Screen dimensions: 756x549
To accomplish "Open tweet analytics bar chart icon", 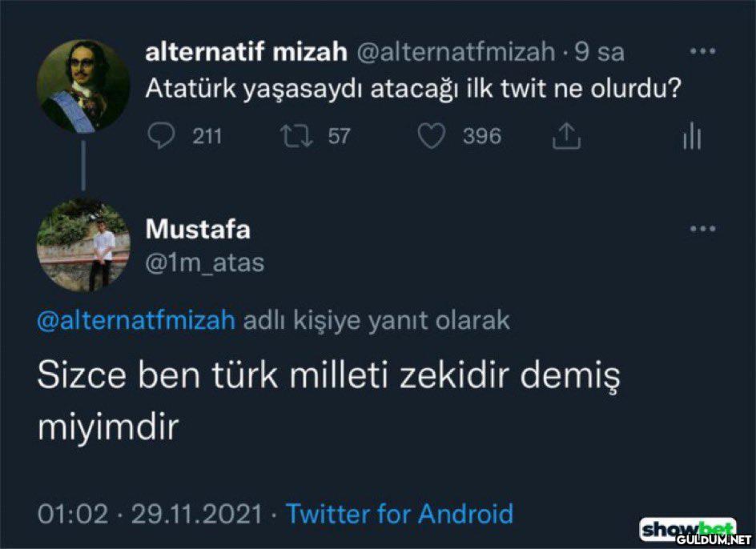I will 692,138.
